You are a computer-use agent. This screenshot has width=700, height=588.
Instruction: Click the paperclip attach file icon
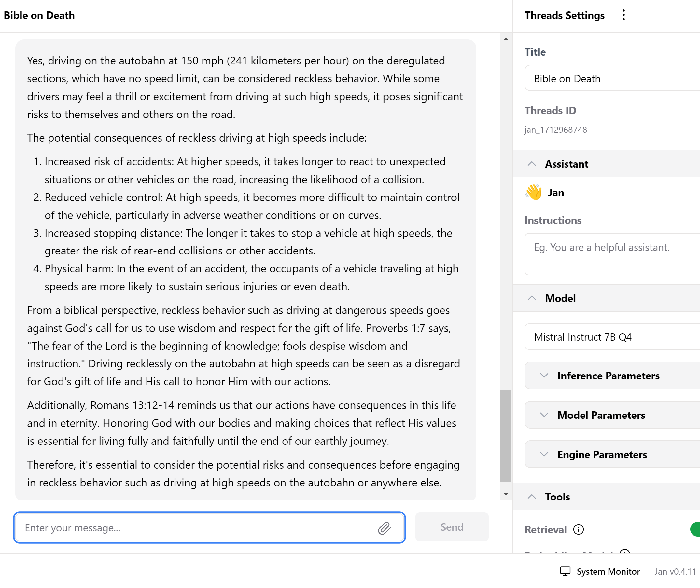point(384,528)
